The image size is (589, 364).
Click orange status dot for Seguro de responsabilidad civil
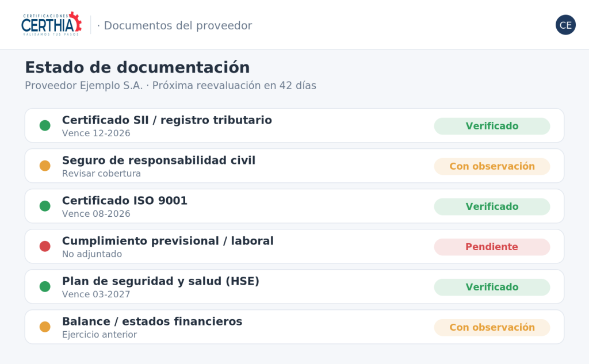45,166
